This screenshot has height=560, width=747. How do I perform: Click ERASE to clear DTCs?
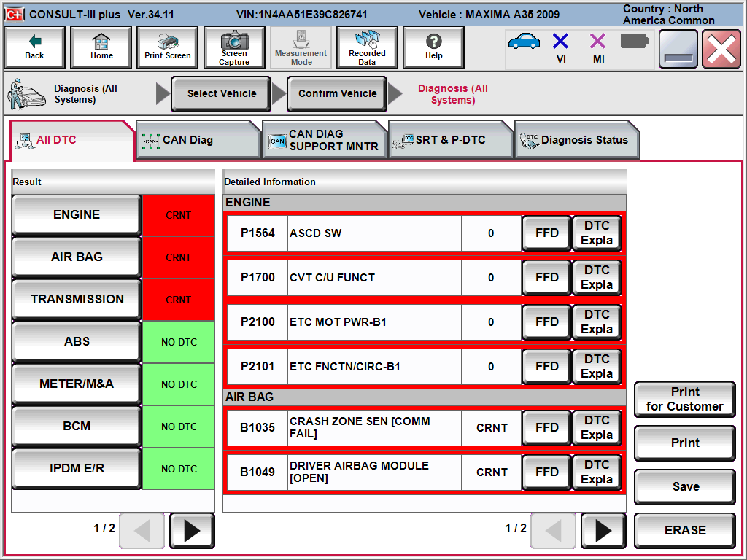click(x=685, y=531)
